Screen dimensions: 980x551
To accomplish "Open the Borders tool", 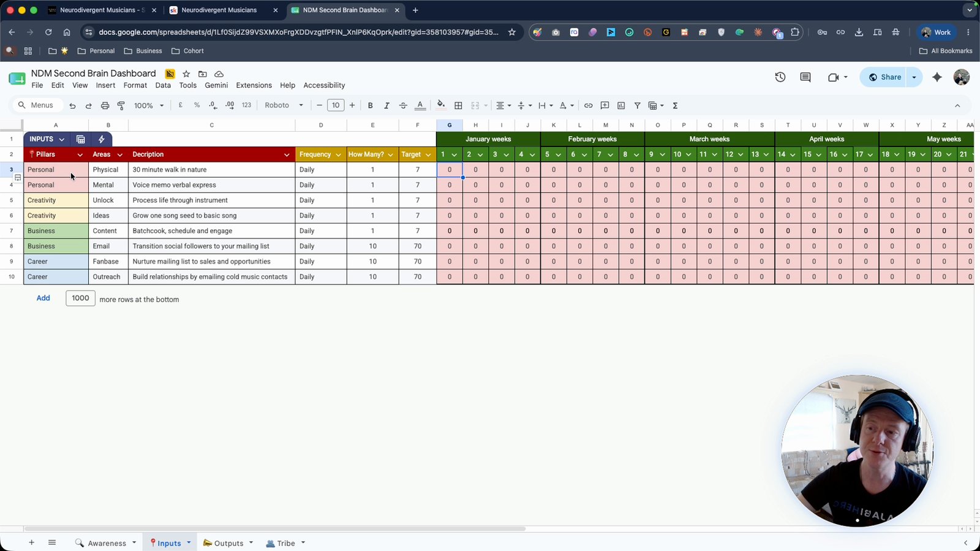I will coord(458,105).
